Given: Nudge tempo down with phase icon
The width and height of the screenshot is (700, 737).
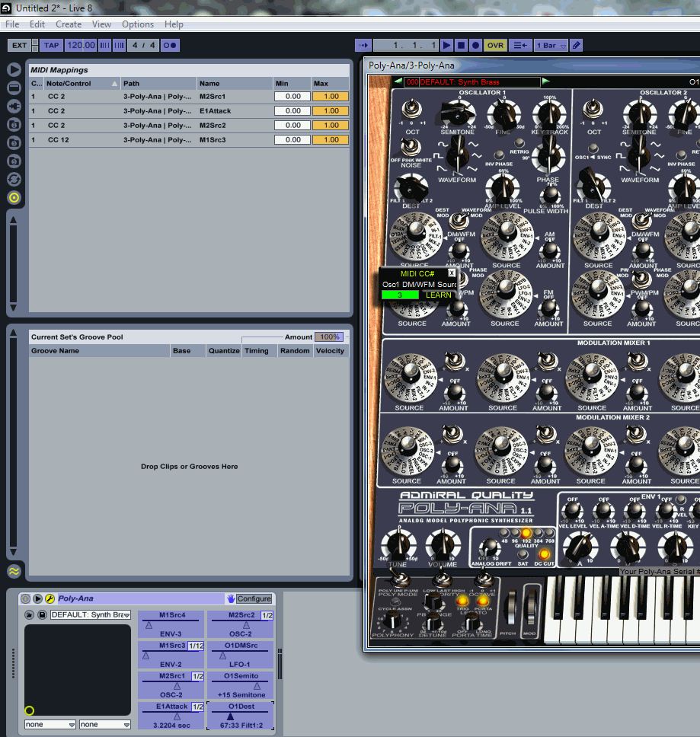Looking at the screenshot, I should click(105, 45).
